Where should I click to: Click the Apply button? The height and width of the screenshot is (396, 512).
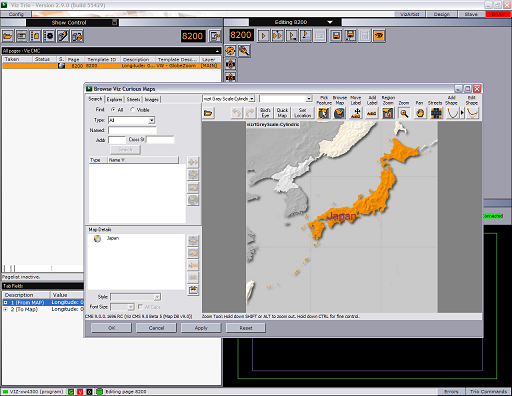click(201, 328)
